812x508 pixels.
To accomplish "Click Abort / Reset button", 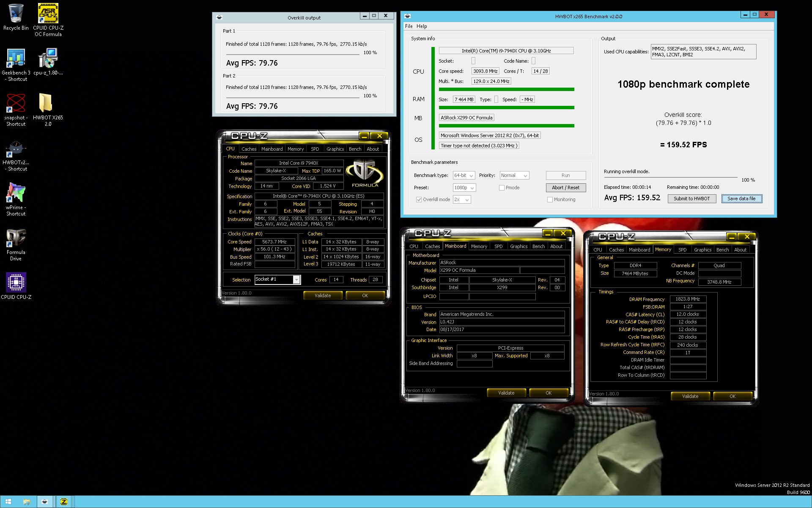I will (x=565, y=188).
